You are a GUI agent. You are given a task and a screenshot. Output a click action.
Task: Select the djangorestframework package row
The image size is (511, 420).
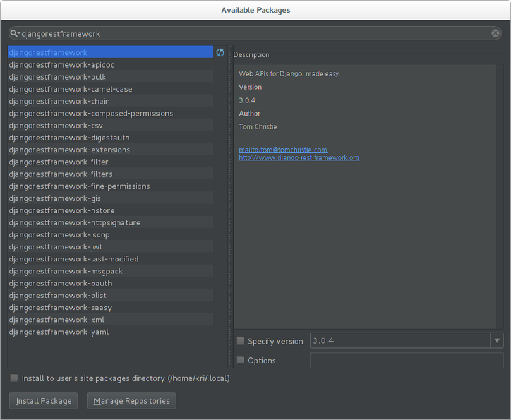click(x=110, y=52)
